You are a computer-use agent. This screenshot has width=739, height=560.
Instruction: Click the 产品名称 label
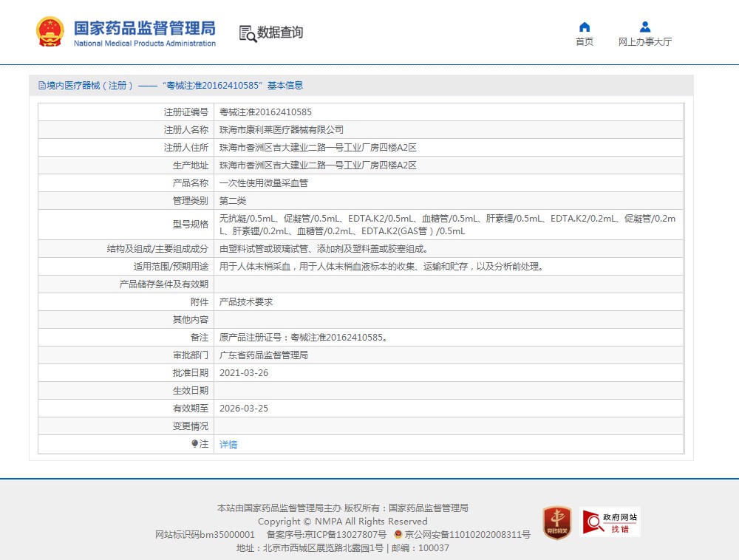[191, 182]
